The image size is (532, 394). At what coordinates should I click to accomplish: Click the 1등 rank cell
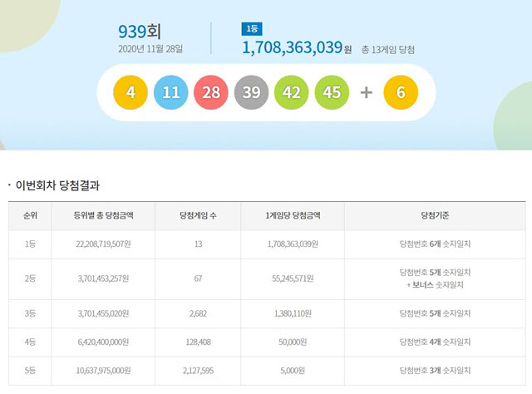tap(30, 244)
